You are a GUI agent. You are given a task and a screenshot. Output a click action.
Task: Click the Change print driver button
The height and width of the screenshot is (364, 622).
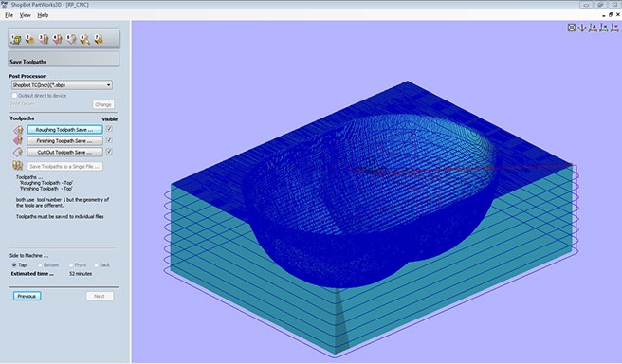(103, 104)
